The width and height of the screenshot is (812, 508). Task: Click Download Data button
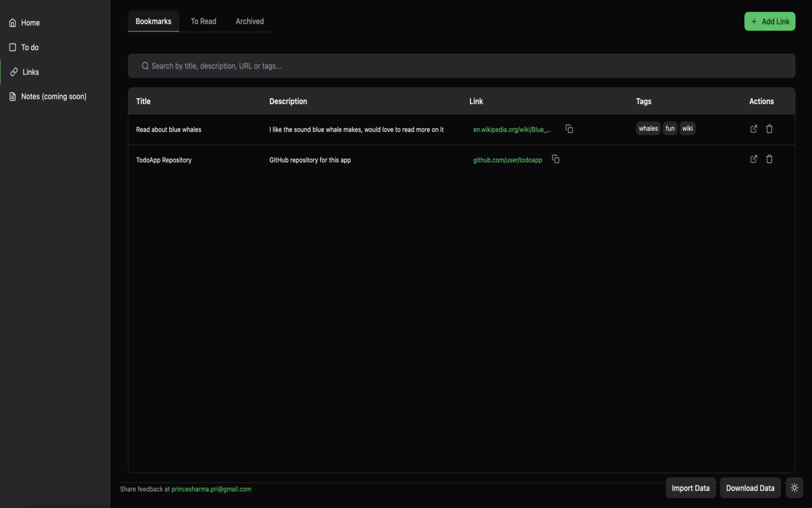point(750,488)
